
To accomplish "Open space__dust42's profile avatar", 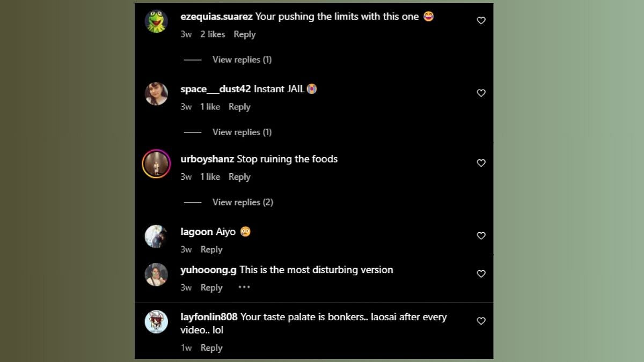I will pyautogui.click(x=157, y=94).
